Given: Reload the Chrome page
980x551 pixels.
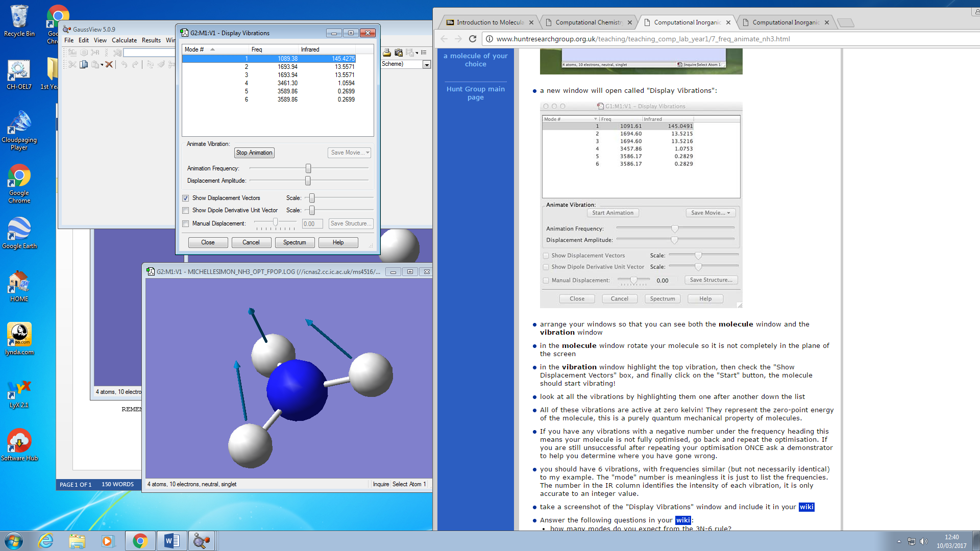Looking at the screenshot, I should click(x=473, y=39).
